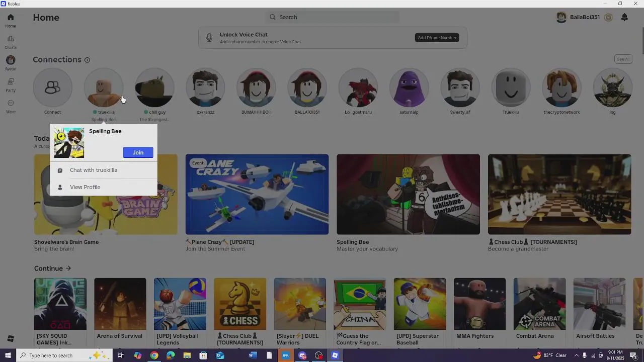
Task: Open Guess the Country Flag tile
Action: (x=360, y=304)
